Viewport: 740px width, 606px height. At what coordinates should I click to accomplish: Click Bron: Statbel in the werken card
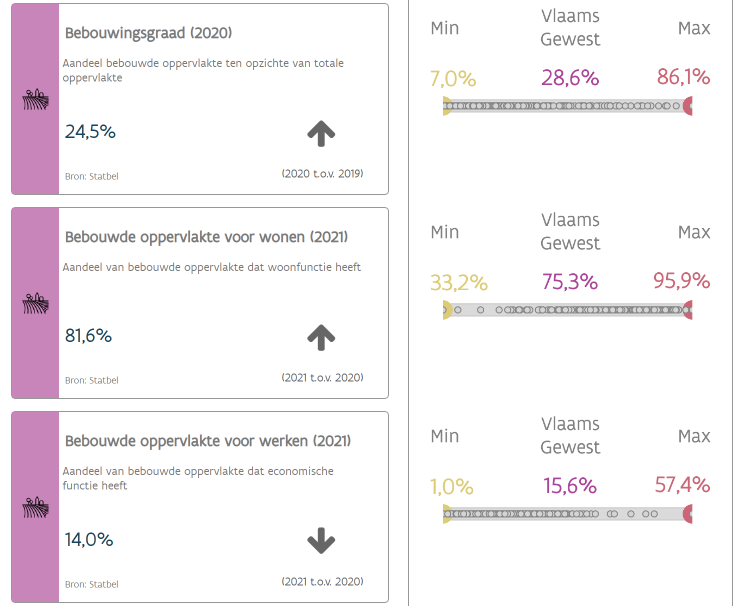[x=91, y=584]
